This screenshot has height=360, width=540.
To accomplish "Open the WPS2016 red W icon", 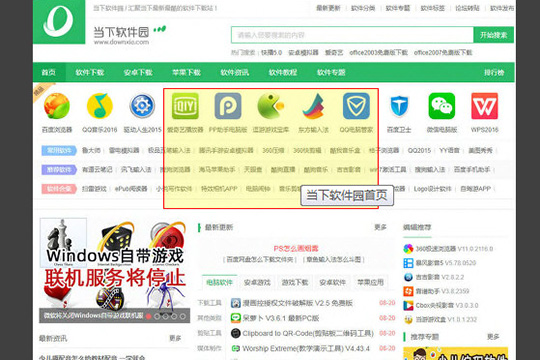I will pyautogui.click(x=485, y=106).
